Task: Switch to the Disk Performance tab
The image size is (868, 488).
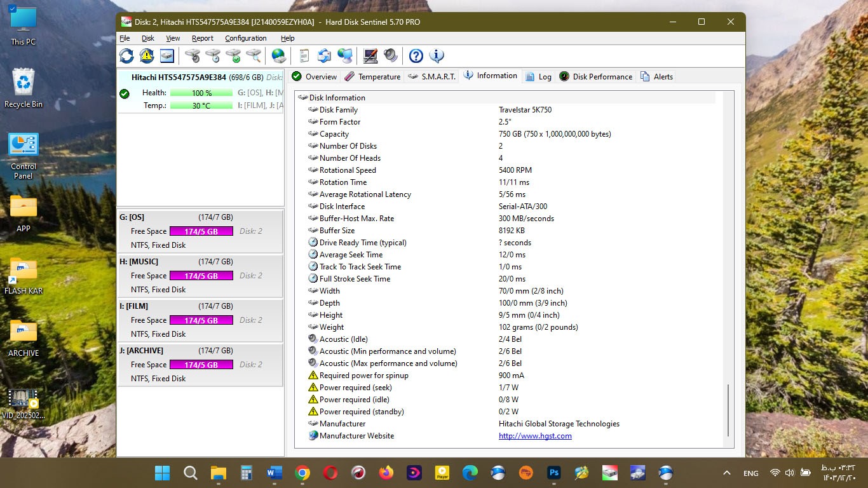Action: pyautogui.click(x=595, y=76)
